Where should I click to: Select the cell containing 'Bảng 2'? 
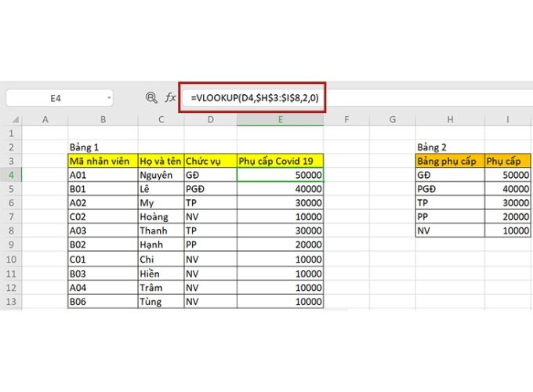[449, 147]
